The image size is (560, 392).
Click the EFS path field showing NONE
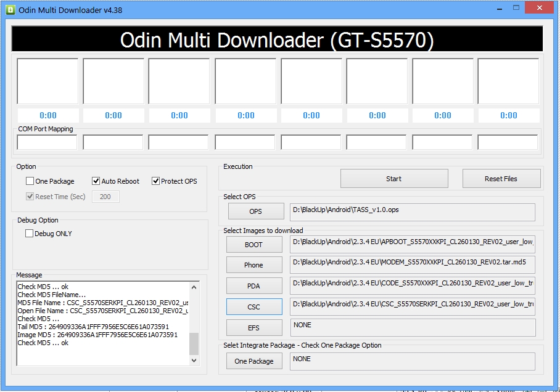click(x=413, y=327)
